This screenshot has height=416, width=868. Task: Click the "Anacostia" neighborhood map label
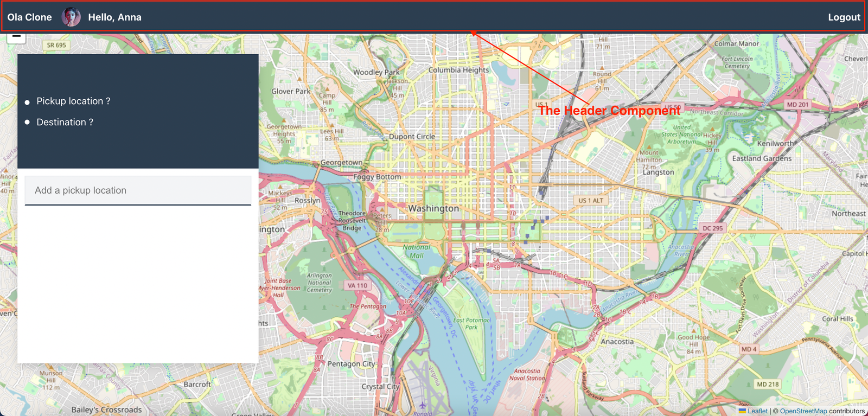point(617,342)
